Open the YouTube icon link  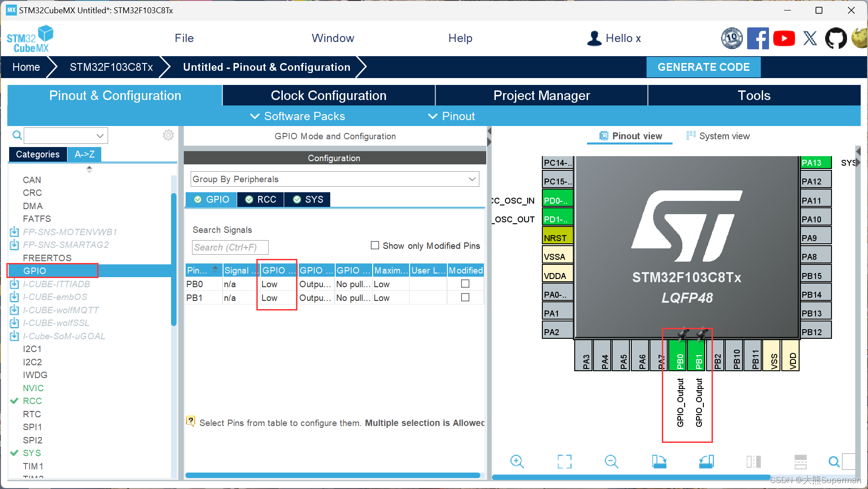coord(784,38)
